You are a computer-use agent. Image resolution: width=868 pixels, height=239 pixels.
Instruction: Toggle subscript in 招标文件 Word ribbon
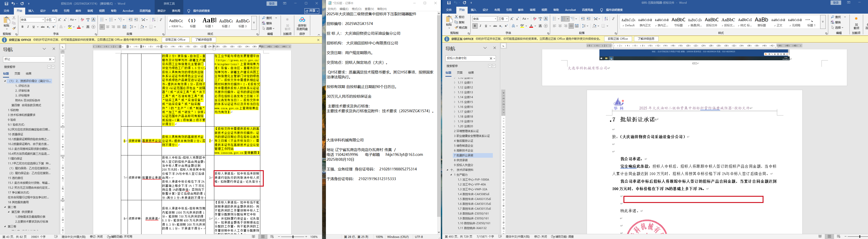tap(49, 27)
